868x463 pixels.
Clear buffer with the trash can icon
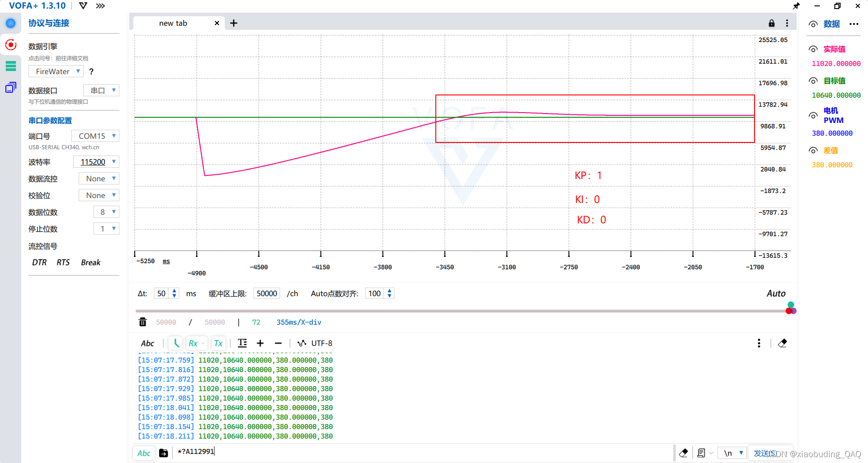(143, 322)
